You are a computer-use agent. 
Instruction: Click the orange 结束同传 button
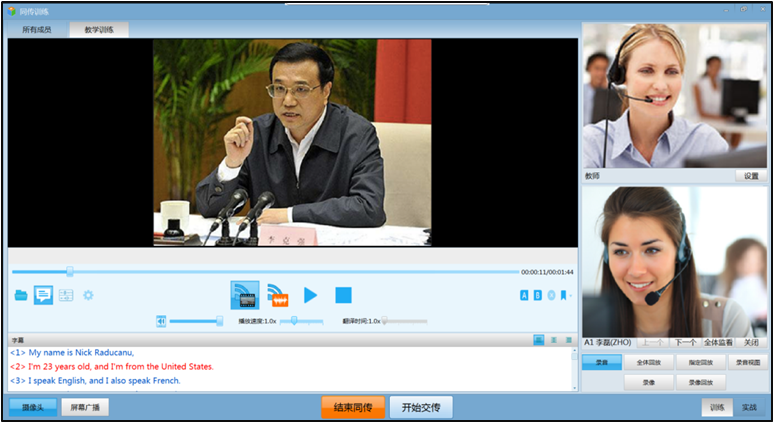pos(353,407)
